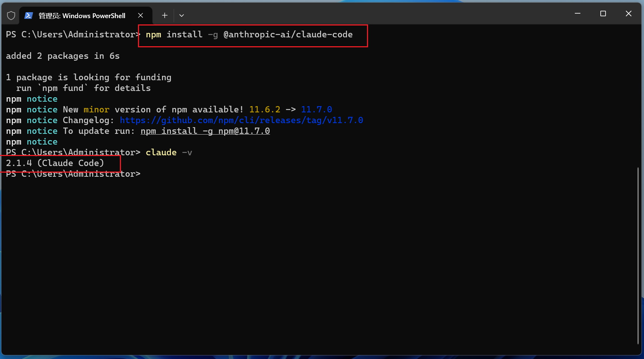Expand the new tab profile dropdown chevron

point(182,16)
